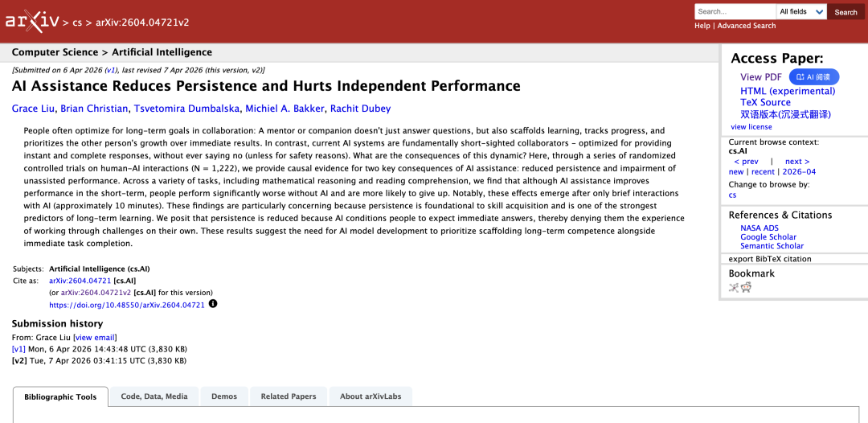Open the TeX Source link
868x423 pixels.
pyautogui.click(x=765, y=103)
